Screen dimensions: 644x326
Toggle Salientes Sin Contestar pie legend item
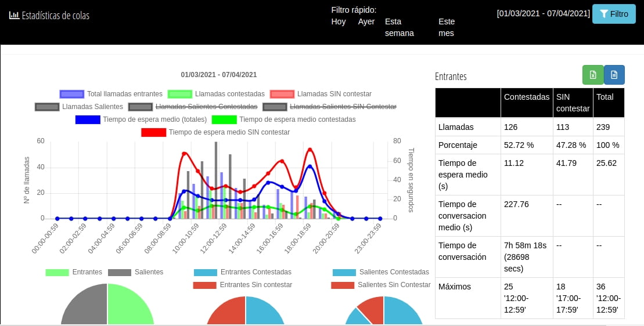[x=380, y=285]
